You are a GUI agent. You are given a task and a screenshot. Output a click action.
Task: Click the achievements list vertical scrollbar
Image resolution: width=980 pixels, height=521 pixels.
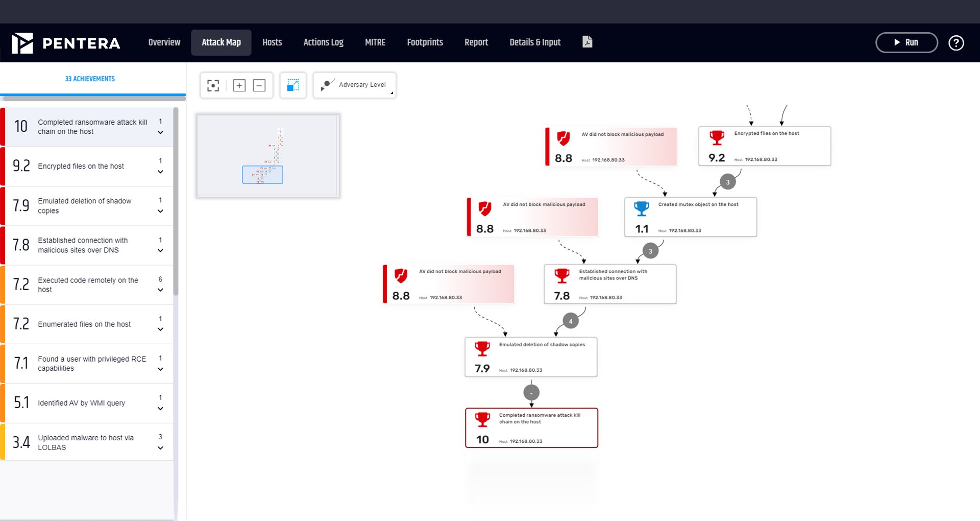coord(176,204)
